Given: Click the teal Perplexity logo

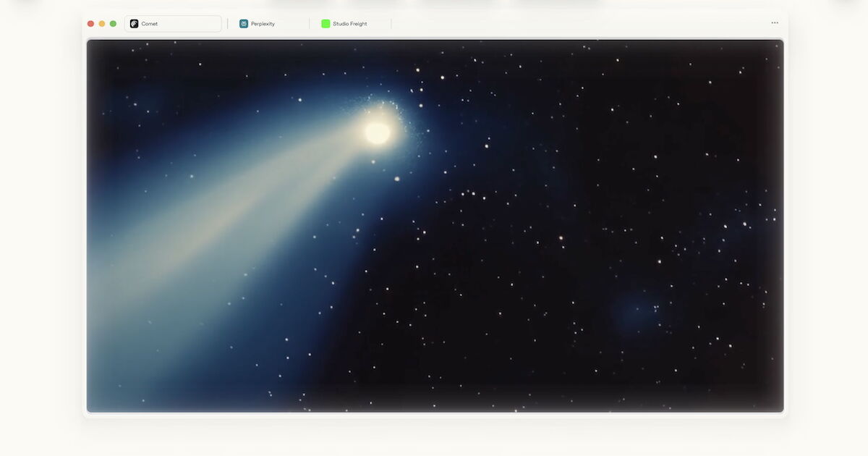Looking at the screenshot, I should (244, 23).
